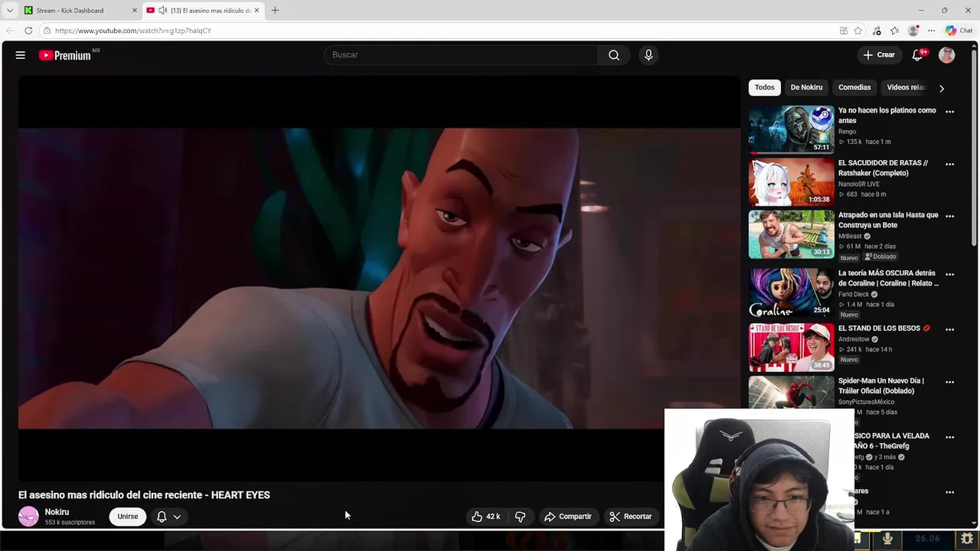This screenshot has height=551, width=980.
Task: Open the browser profile avatar icon
Action: click(x=913, y=31)
